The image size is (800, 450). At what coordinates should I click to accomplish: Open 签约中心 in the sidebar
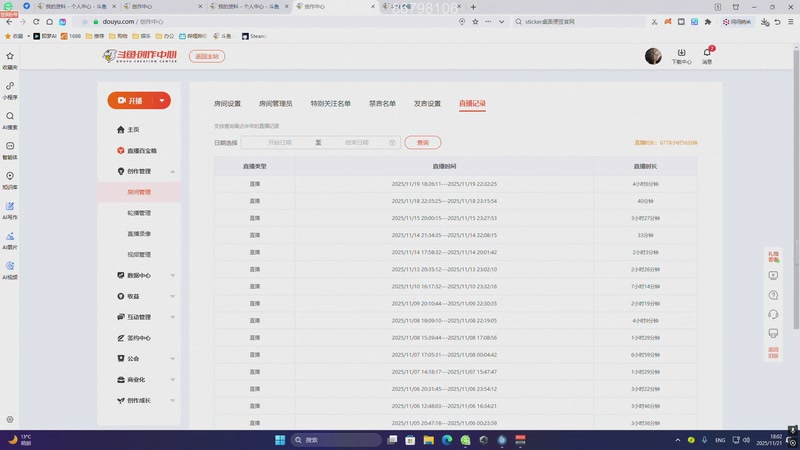[x=134, y=338]
